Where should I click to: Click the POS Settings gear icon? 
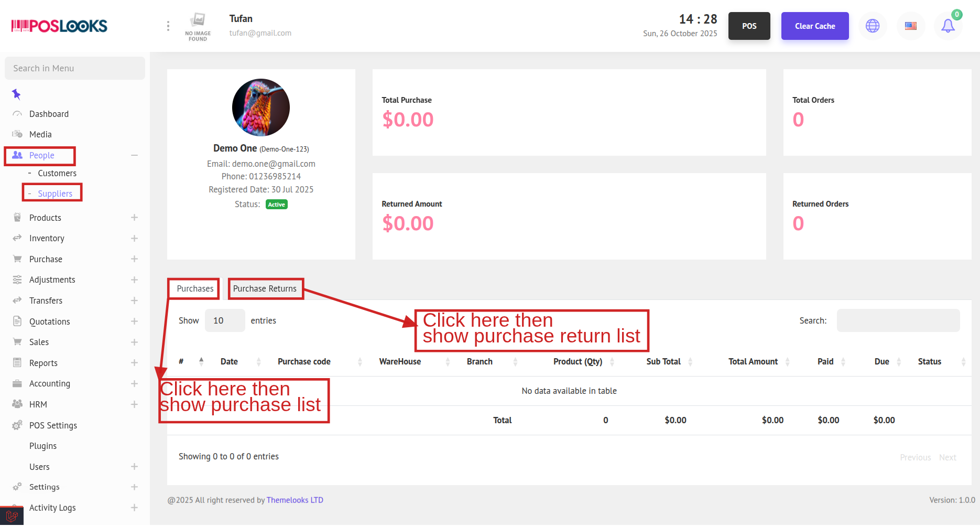click(17, 425)
